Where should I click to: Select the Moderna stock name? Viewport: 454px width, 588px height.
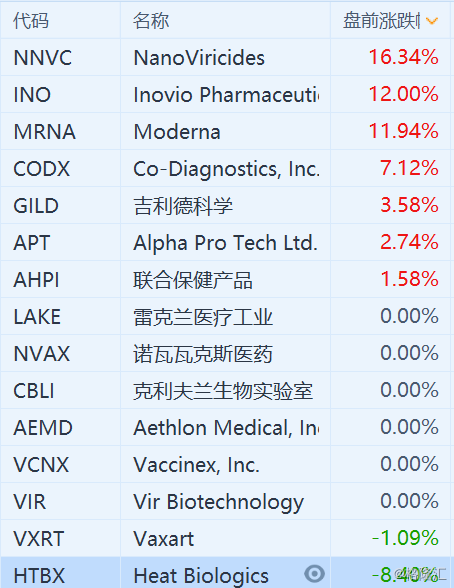[x=177, y=132]
